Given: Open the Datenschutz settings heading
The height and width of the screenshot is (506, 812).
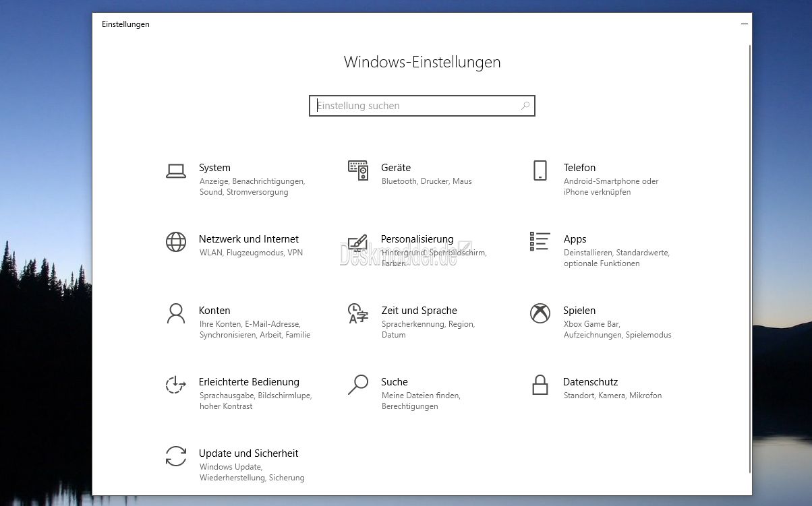Looking at the screenshot, I should click(x=590, y=382).
